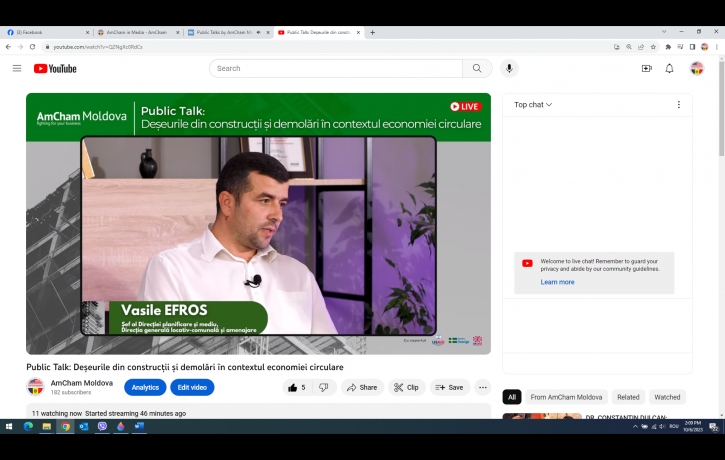Select the From AmCham Moldova chip
Image resolution: width=725 pixels, height=460 pixels.
[566, 397]
